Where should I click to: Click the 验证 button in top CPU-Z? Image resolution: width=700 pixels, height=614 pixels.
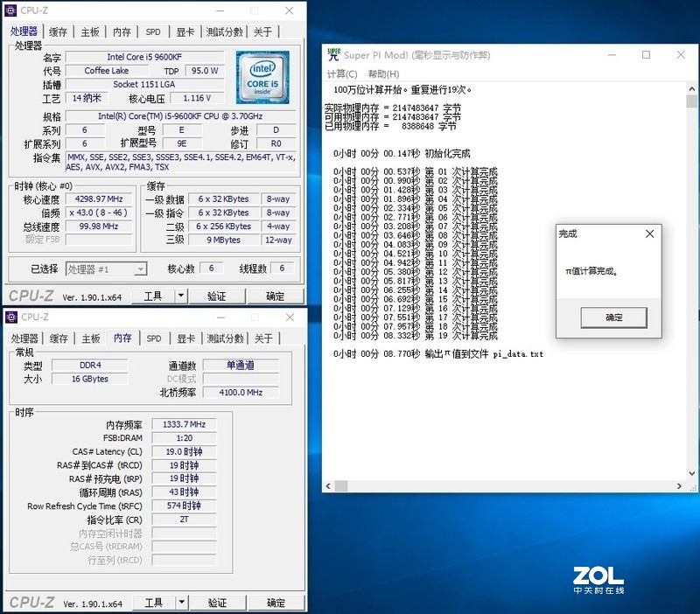point(218,296)
